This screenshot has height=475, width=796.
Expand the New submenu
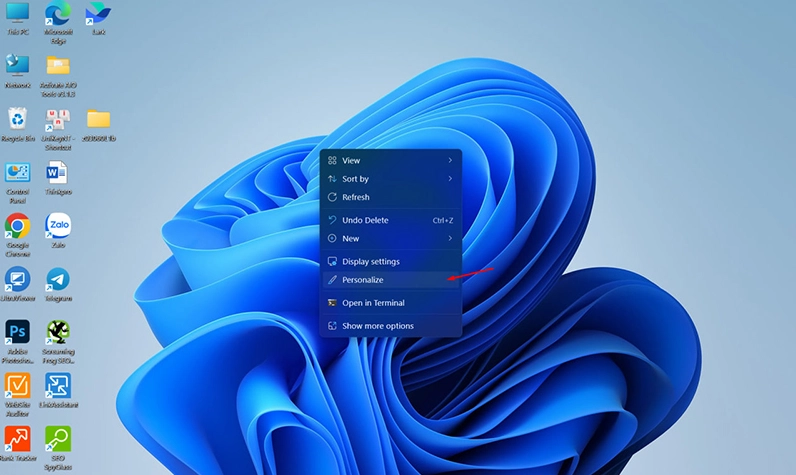[390, 239]
